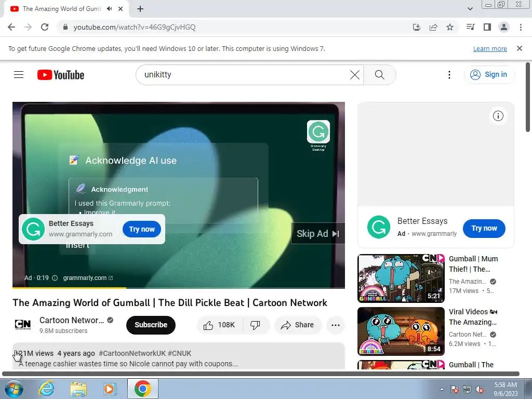532x399 pixels.
Task: Share this page icon in the address bar
Action: [433, 27]
